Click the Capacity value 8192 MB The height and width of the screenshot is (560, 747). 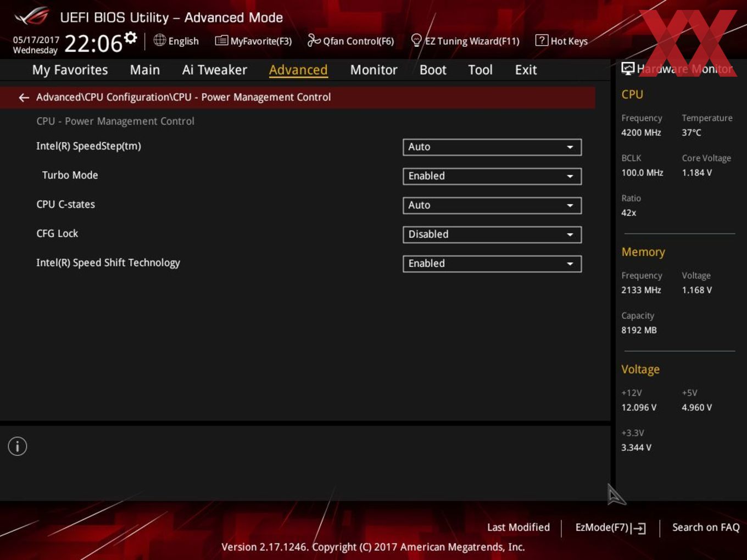point(639,330)
